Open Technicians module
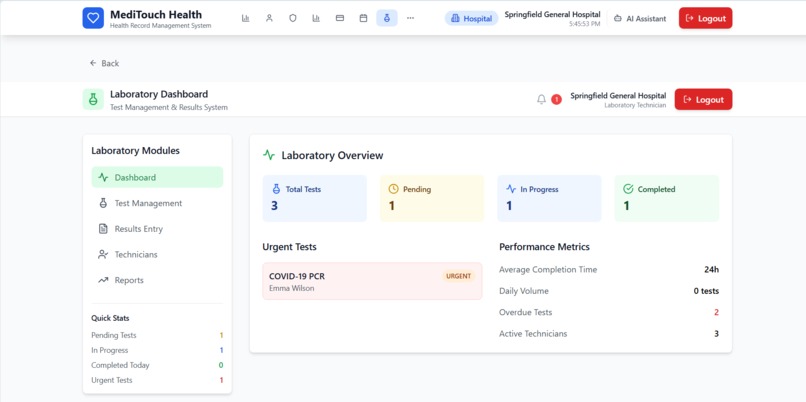 157,254
